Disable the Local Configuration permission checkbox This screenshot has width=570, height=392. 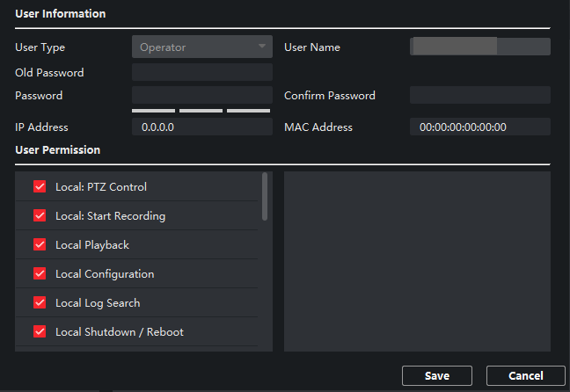click(x=40, y=273)
